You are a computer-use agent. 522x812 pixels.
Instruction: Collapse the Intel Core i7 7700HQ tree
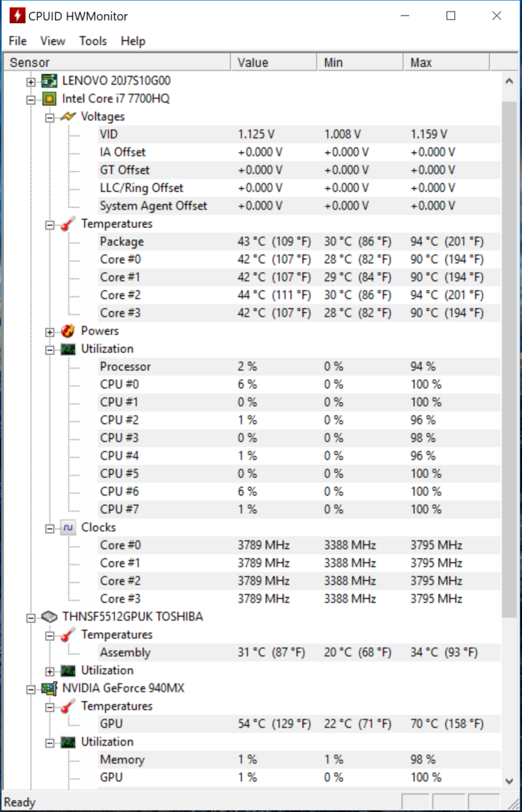coord(30,99)
